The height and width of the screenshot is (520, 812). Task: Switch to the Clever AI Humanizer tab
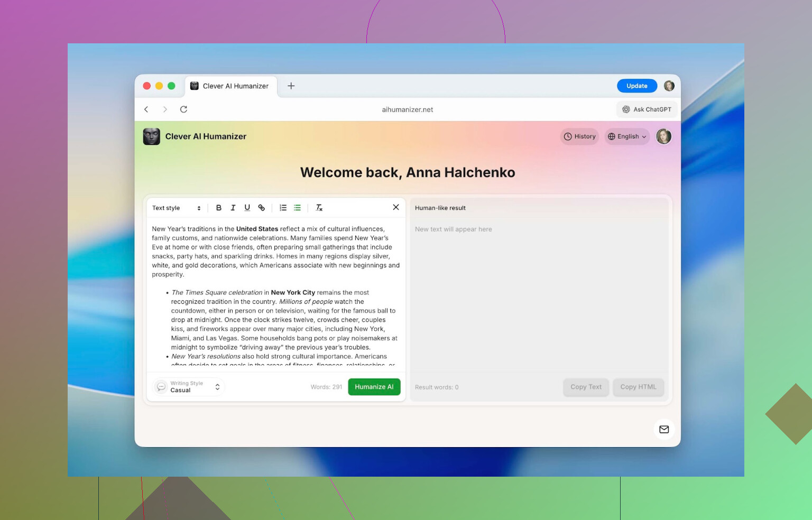click(231, 86)
